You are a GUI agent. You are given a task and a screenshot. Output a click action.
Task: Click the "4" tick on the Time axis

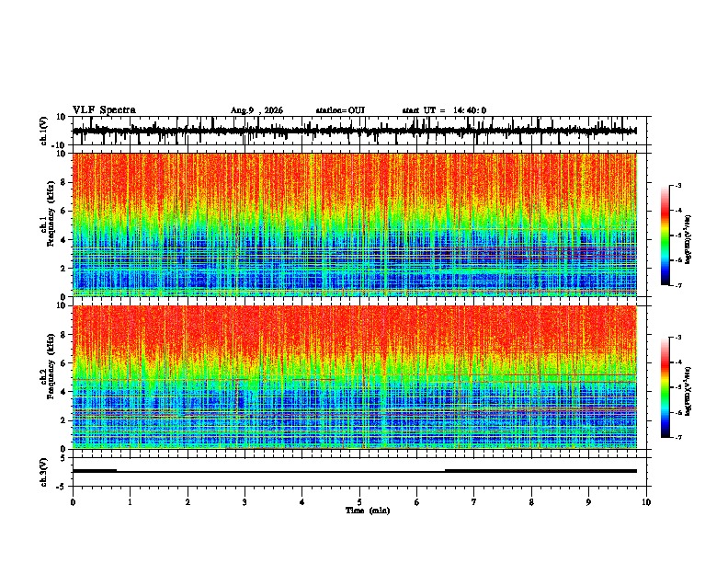[x=302, y=502]
